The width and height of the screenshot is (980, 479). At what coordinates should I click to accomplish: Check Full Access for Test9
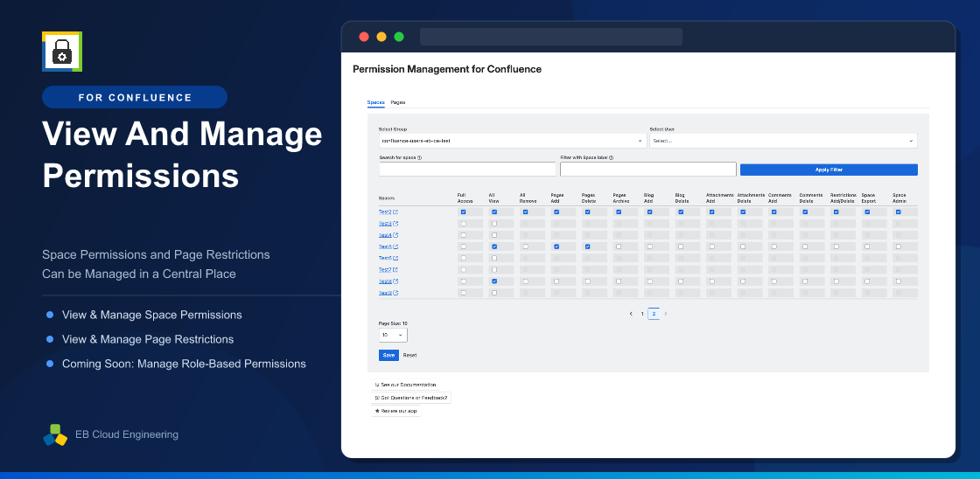tap(463, 293)
